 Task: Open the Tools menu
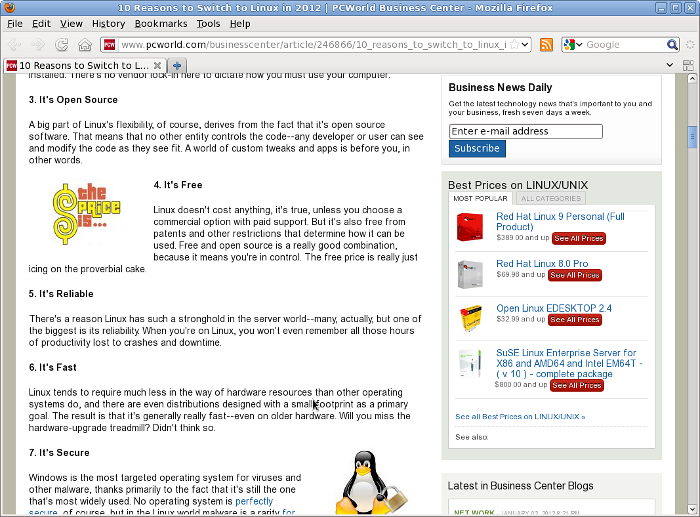tap(208, 24)
